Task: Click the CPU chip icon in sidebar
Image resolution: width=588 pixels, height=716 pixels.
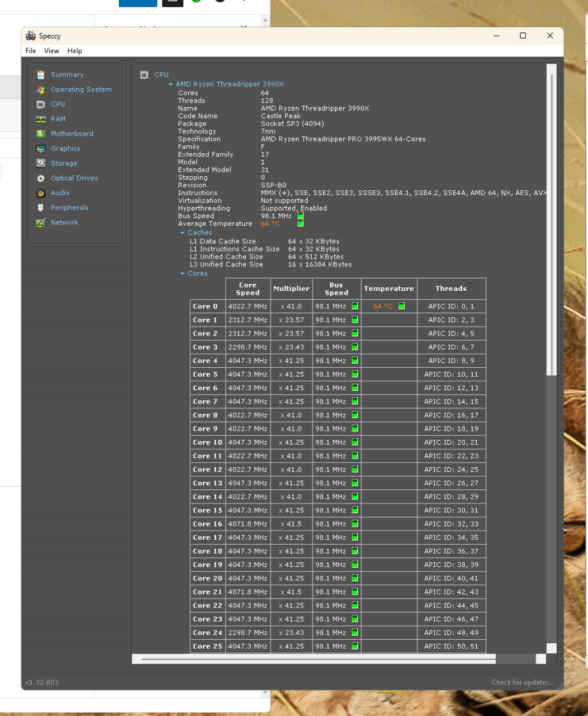Action: pyautogui.click(x=41, y=104)
